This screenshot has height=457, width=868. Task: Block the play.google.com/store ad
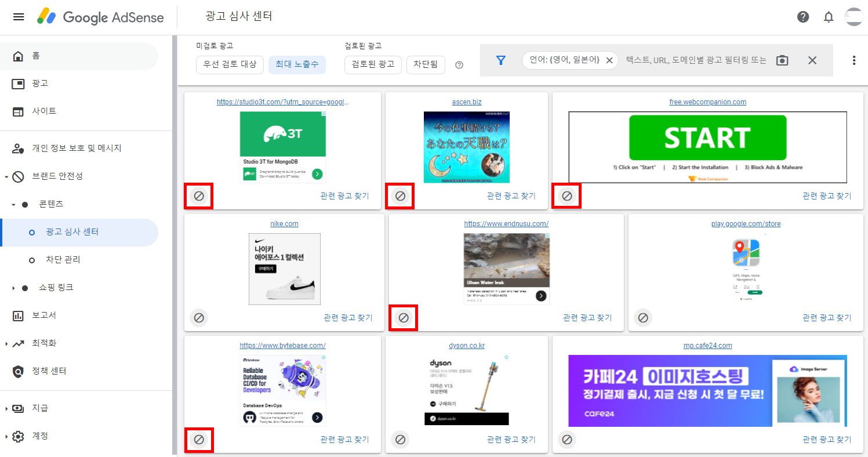tap(643, 318)
